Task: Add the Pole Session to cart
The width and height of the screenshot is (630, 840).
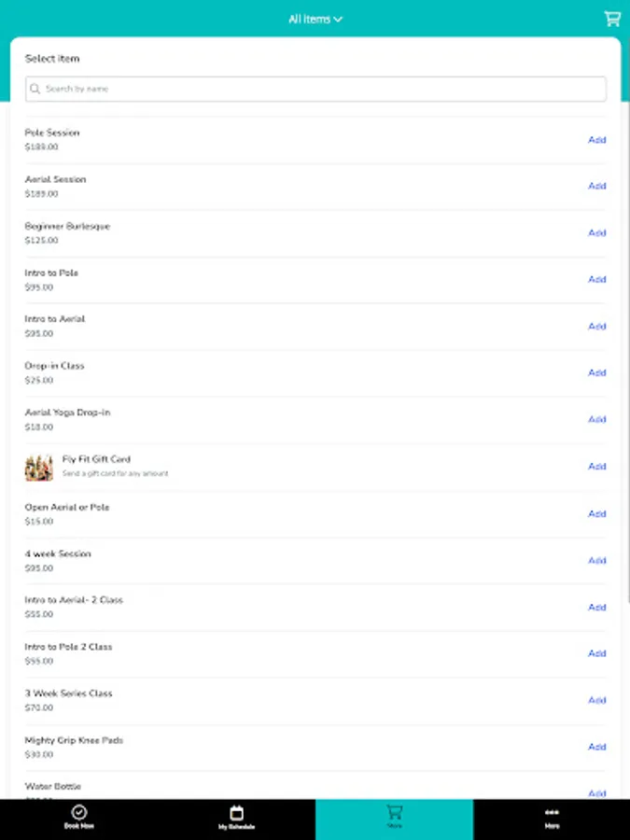Action: pos(596,139)
